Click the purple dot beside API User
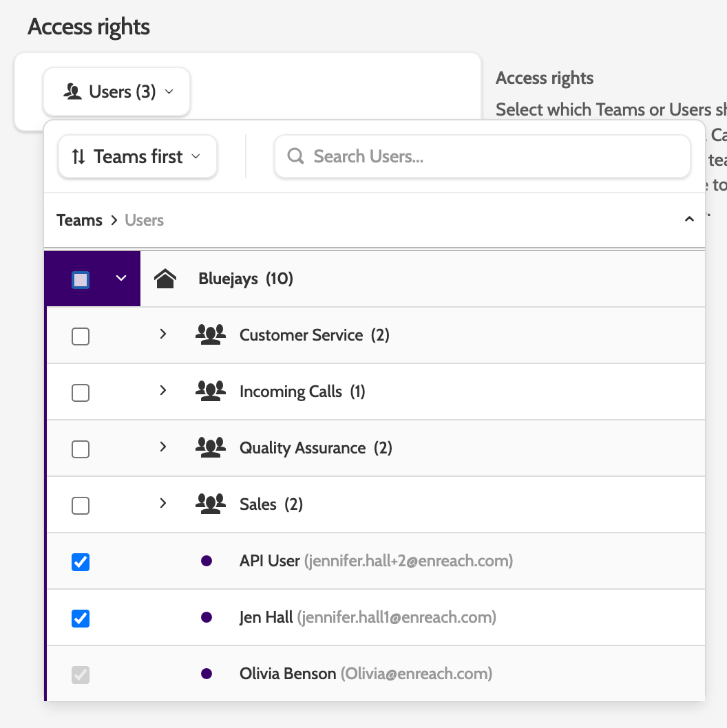The height and width of the screenshot is (728, 727). pyautogui.click(x=206, y=561)
